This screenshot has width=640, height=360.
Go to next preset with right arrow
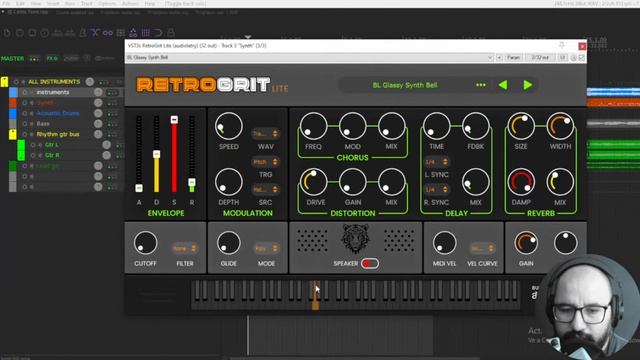[x=528, y=85]
